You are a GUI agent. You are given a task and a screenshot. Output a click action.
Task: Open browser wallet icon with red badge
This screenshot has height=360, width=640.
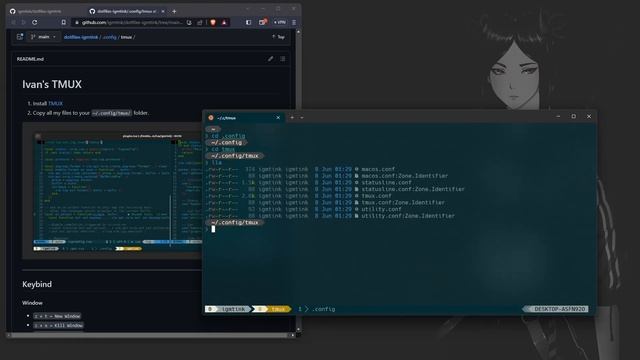click(x=262, y=22)
